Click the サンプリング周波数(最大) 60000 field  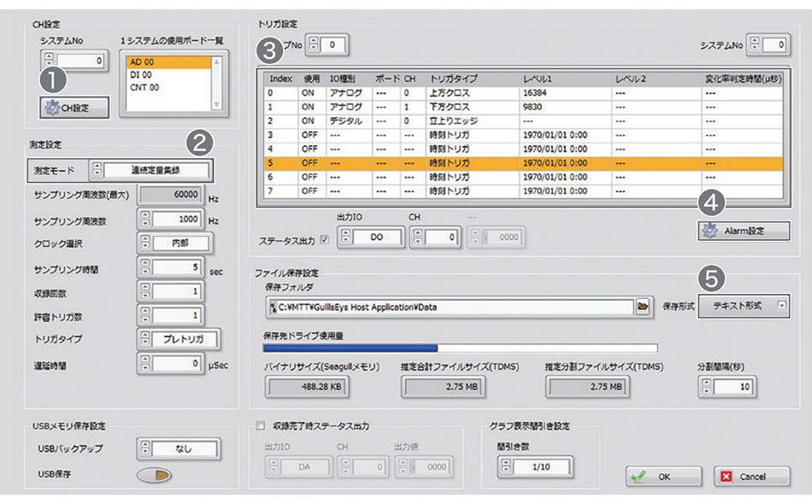pos(172,195)
